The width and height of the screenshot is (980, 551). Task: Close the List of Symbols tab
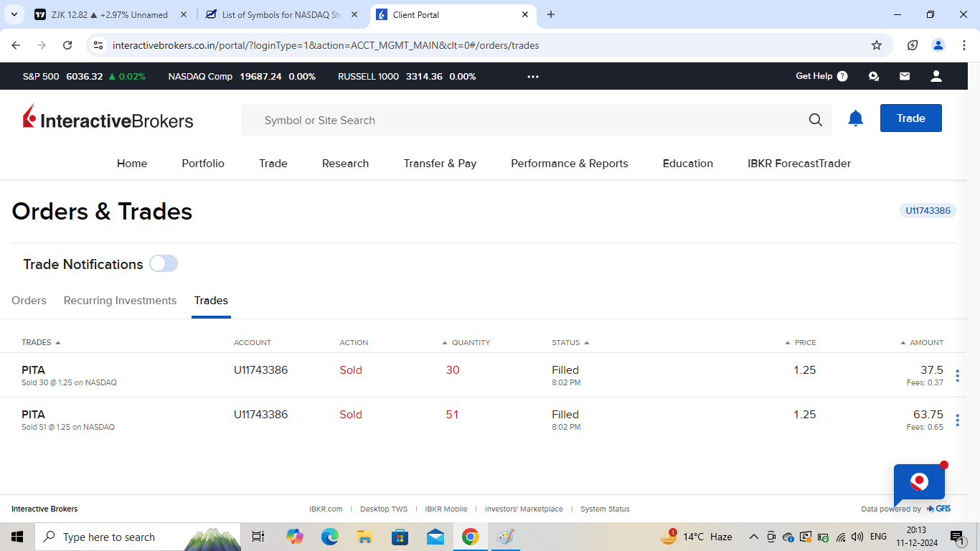click(354, 14)
